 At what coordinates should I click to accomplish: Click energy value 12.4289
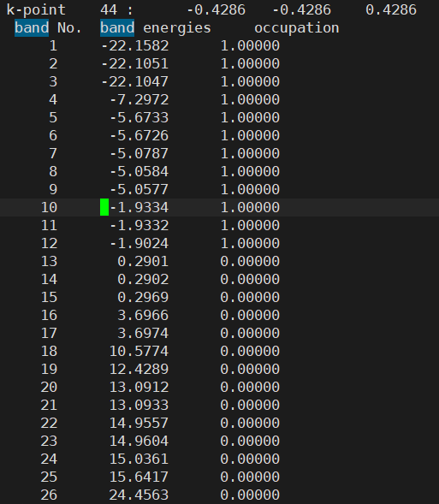coord(139,370)
